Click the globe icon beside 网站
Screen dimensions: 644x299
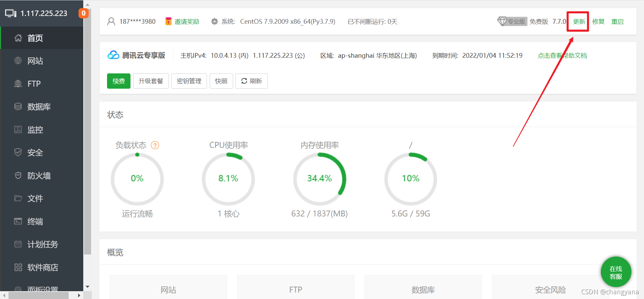click(18, 60)
